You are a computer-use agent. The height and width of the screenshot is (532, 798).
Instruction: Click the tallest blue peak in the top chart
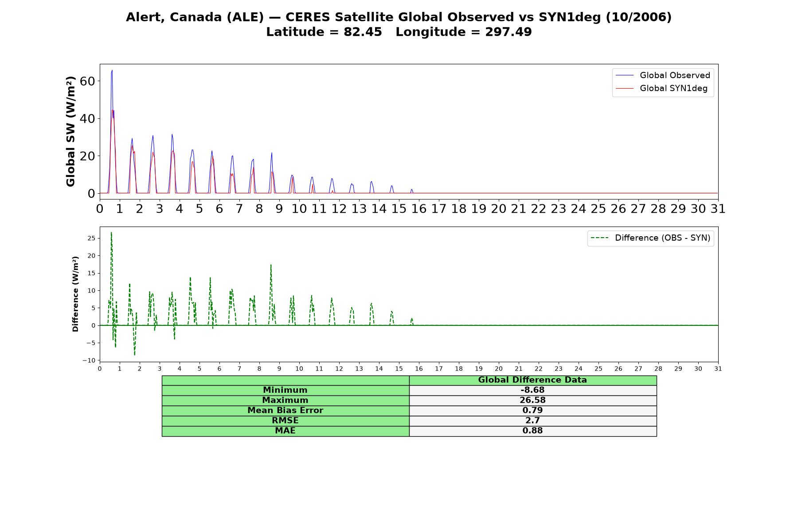[112, 70]
